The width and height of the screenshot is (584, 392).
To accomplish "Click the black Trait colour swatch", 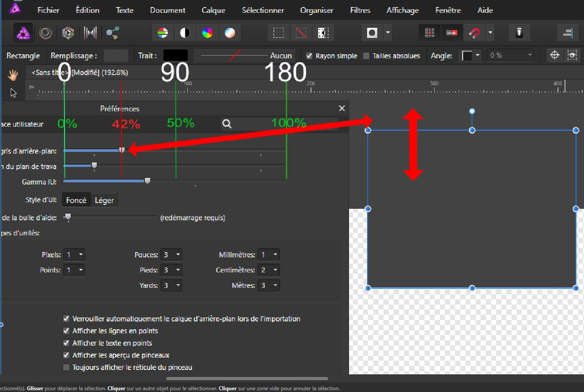I will point(176,55).
